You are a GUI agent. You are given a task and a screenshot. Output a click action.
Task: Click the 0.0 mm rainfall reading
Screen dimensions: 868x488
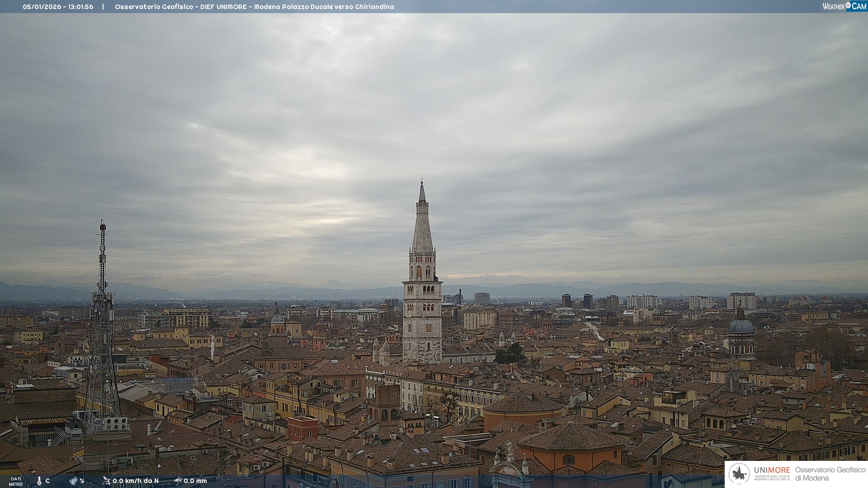[x=195, y=481]
